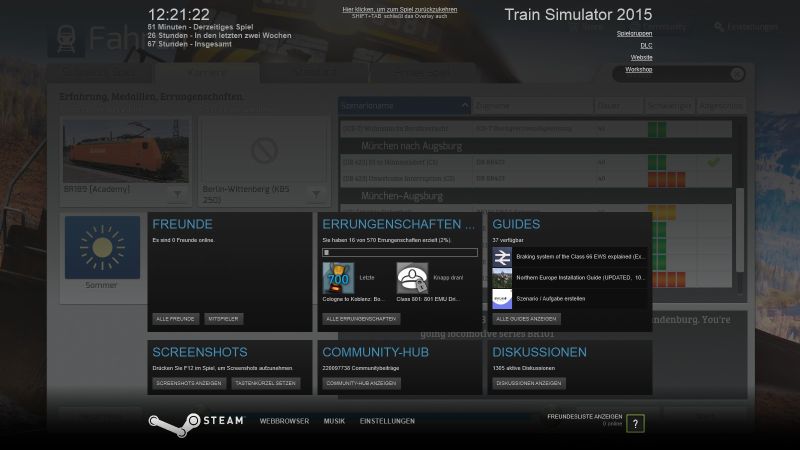Image resolution: width=800 pixels, height=450 pixels.
Task: Click ALLE GUIDES ANZEIGEN button
Action: click(x=526, y=319)
